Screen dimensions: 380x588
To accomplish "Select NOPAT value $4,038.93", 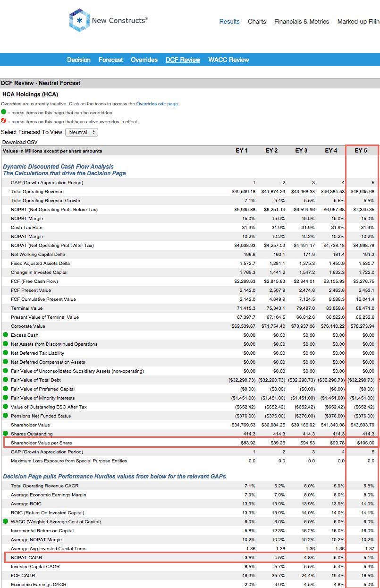I will click(245, 246).
